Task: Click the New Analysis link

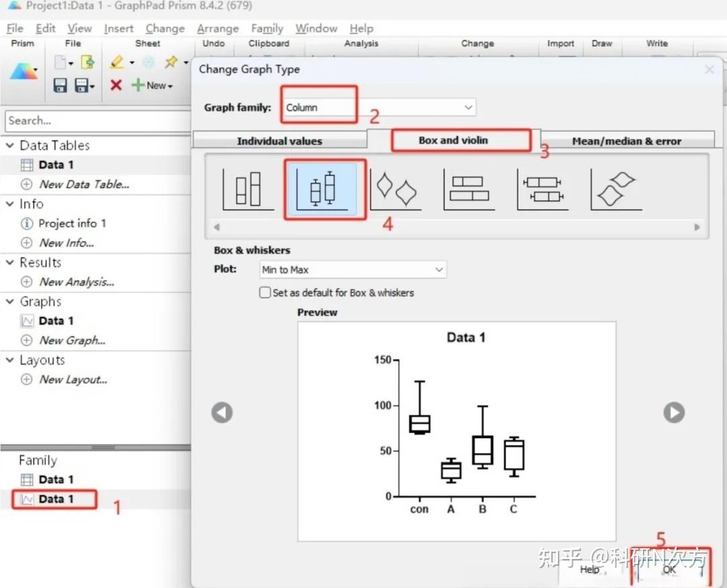Action: [77, 282]
